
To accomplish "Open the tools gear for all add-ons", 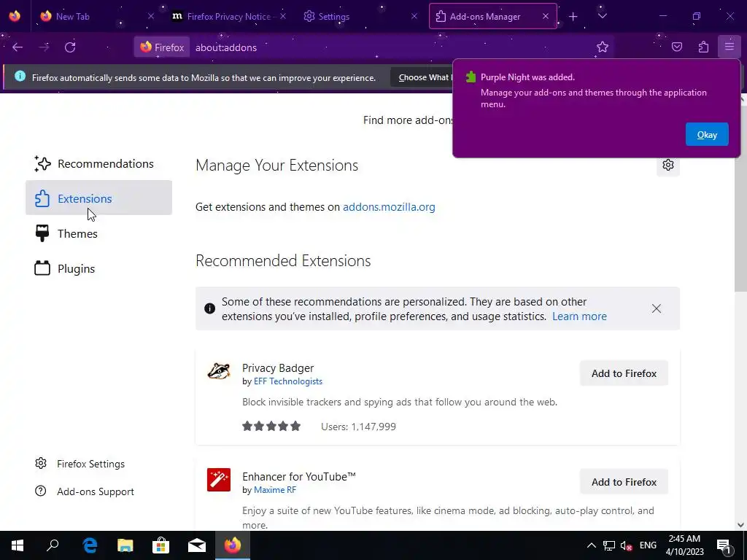I will tap(668, 165).
